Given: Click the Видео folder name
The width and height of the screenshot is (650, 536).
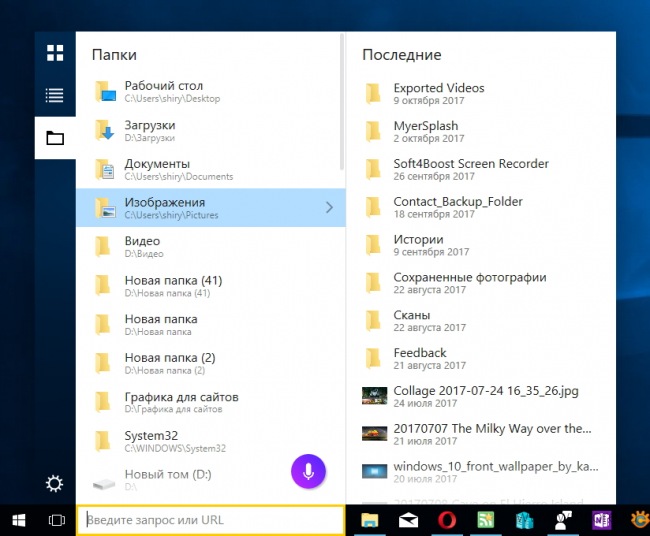Looking at the screenshot, I should [x=142, y=241].
